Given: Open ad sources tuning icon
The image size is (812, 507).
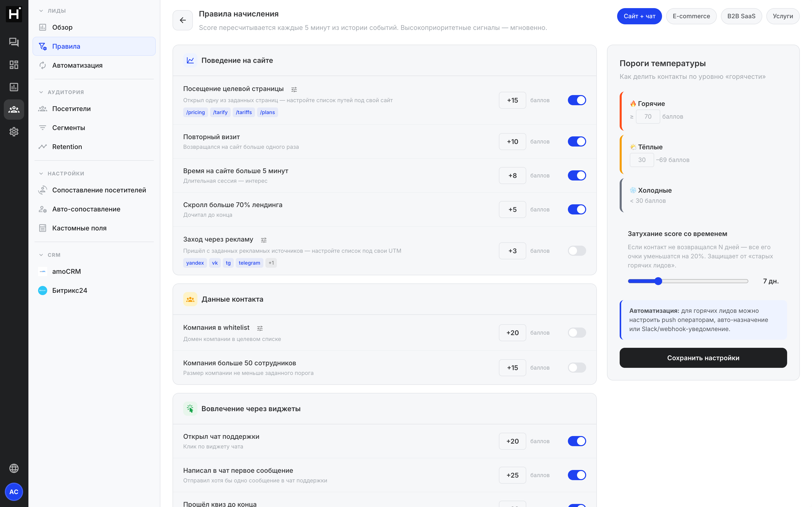Looking at the screenshot, I should click(264, 240).
